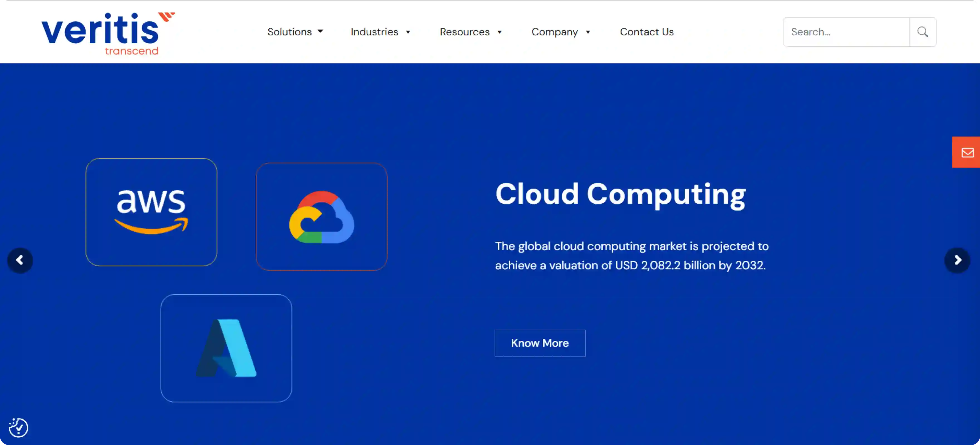Go back one slide in the banner

20,260
